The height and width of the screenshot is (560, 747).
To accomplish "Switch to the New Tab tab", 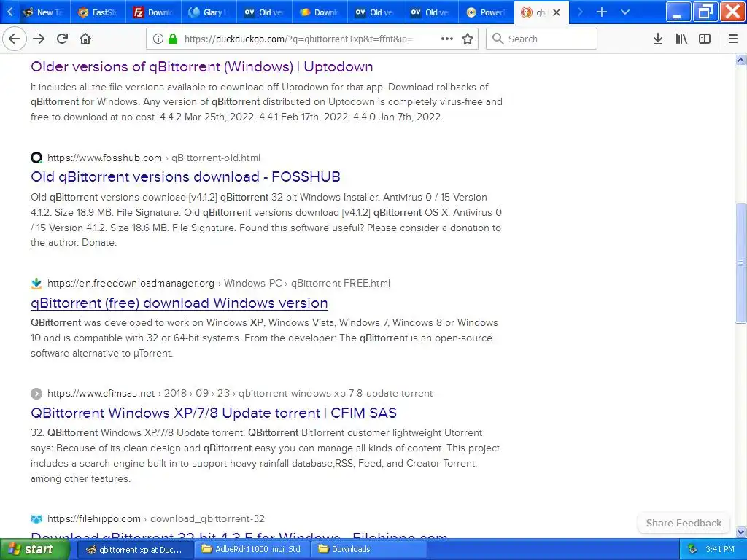I will click(42, 12).
